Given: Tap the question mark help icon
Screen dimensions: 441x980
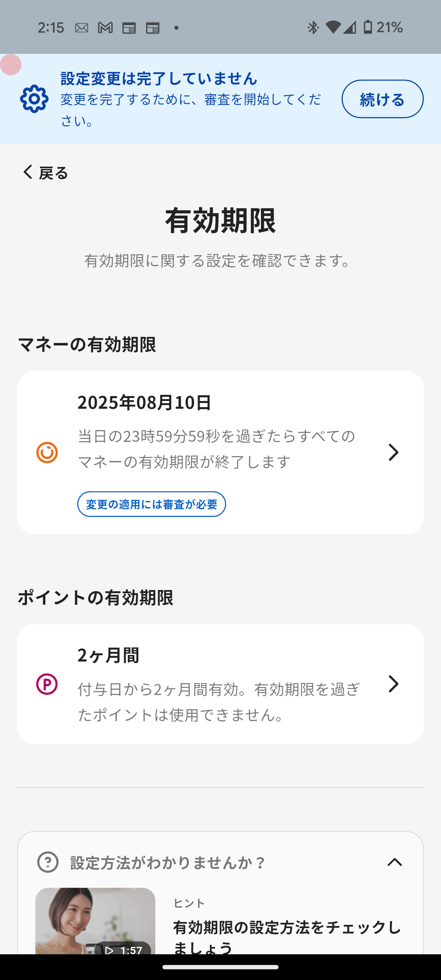Looking at the screenshot, I should [48, 862].
